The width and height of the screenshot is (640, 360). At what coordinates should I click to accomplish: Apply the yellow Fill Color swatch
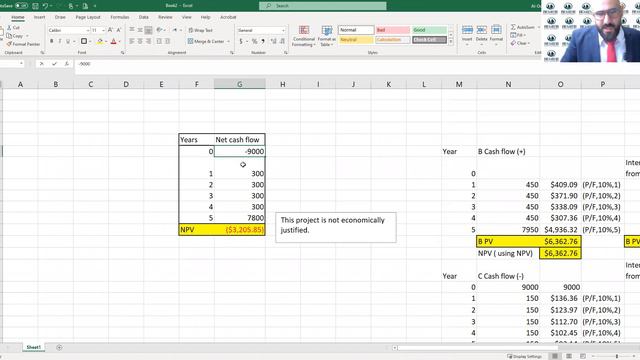(100, 41)
